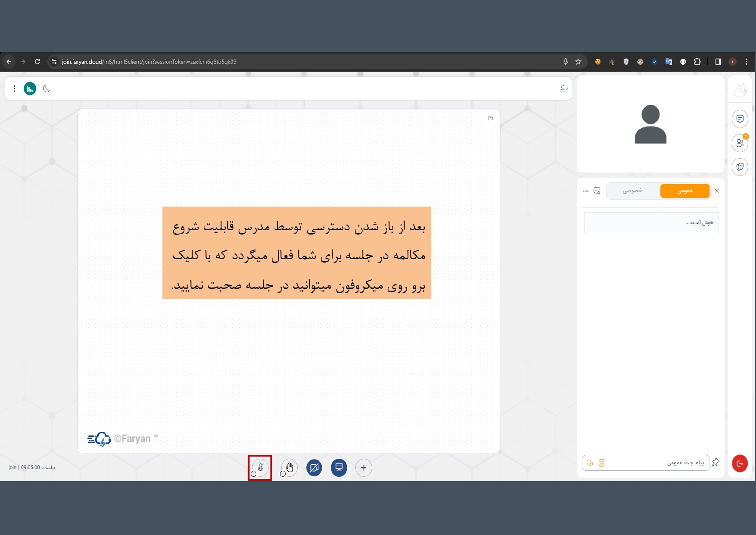Image resolution: width=756 pixels, height=535 pixels.
Task: Open the emoji picker in chat input
Action: pos(602,463)
